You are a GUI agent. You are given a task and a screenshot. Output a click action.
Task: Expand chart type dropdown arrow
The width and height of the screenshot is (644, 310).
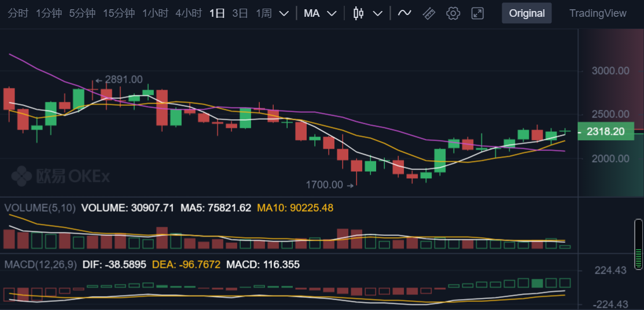(377, 13)
